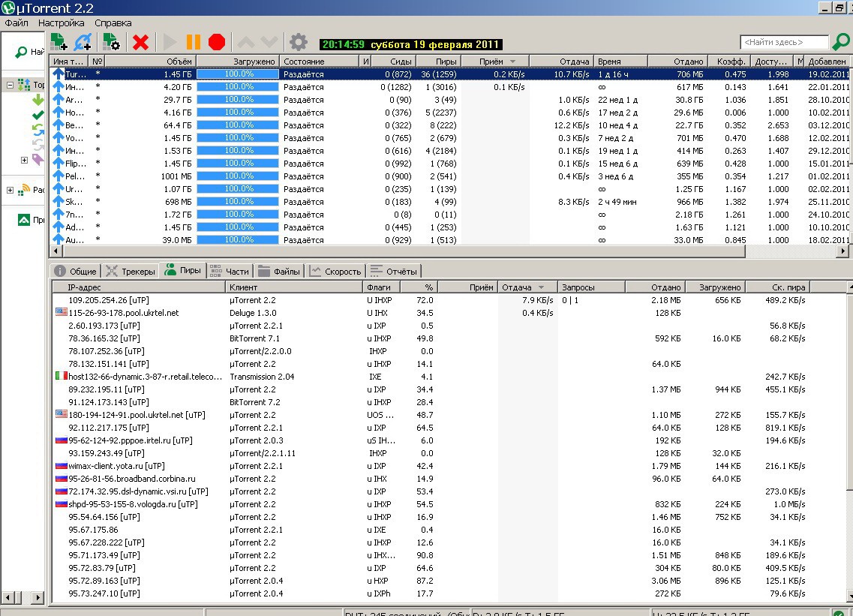Click progress bar of 29.7 ГБ torrent
Image resolution: width=853 pixels, height=616 pixels.
click(238, 100)
